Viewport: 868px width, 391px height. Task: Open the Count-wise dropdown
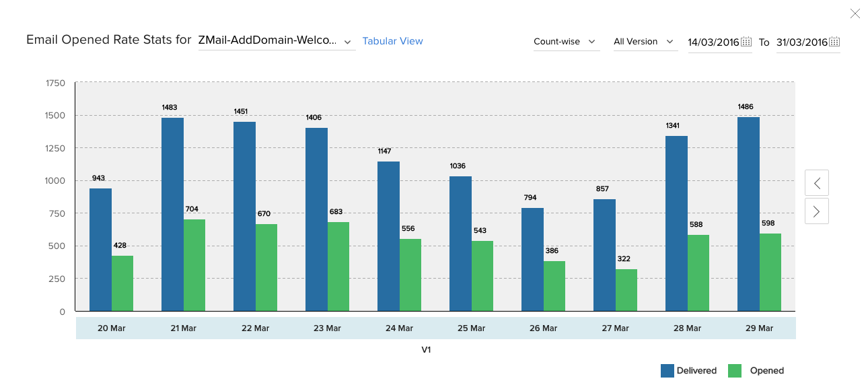565,42
